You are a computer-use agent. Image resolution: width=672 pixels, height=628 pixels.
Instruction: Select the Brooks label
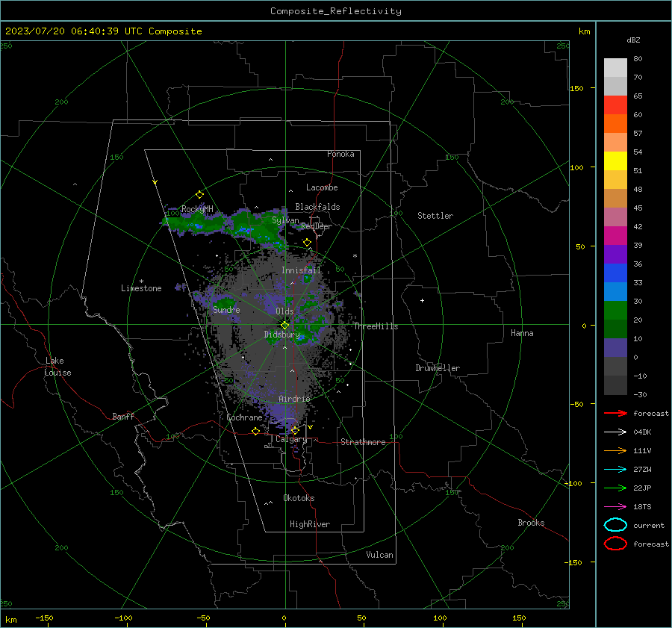pyautogui.click(x=531, y=523)
